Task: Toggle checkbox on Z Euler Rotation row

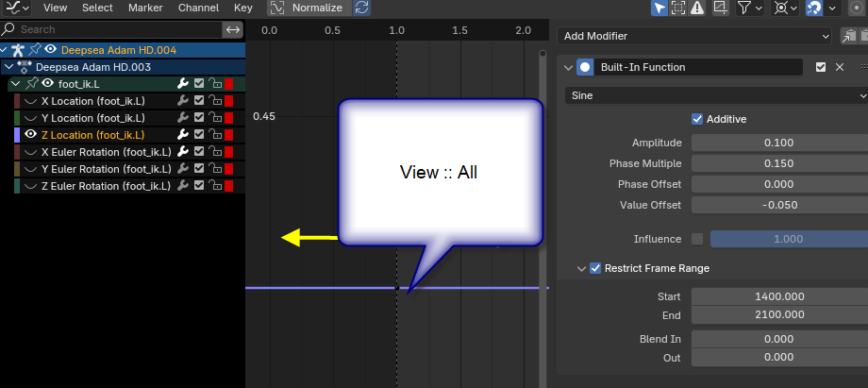Action: [x=199, y=186]
